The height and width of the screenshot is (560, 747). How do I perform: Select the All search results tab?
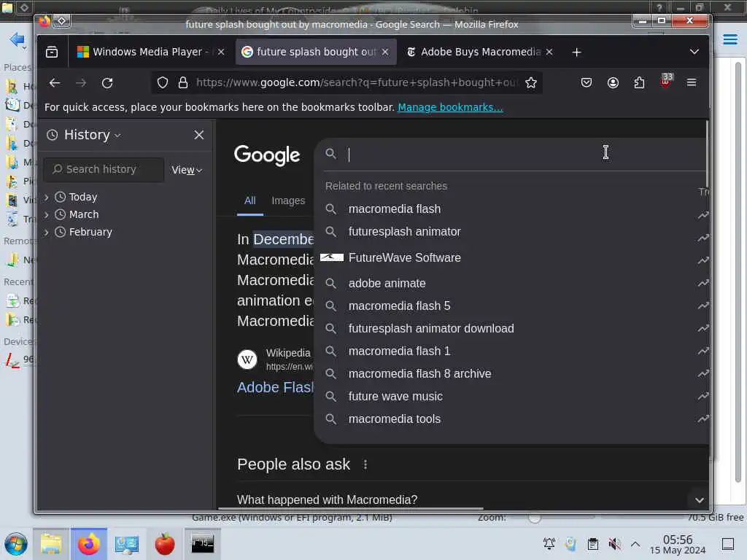pos(250,201)
